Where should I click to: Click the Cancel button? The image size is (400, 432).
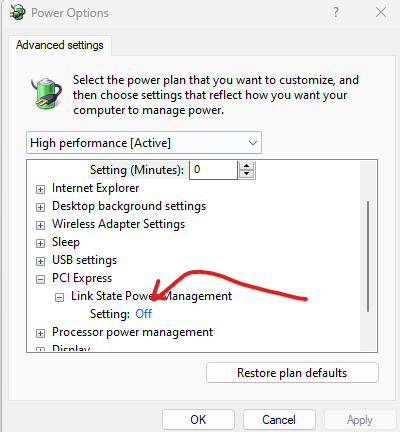point(279,420)
